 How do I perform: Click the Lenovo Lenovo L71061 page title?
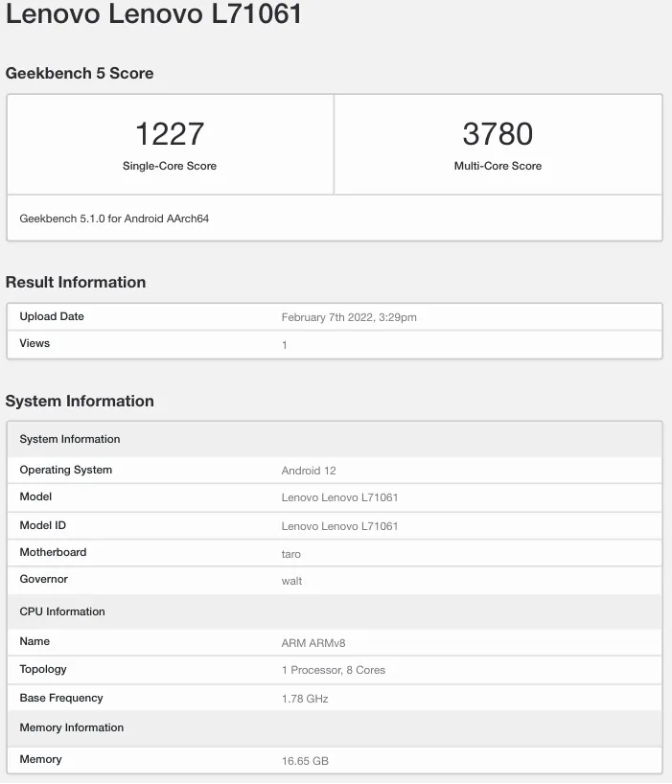tap(153, 13)
